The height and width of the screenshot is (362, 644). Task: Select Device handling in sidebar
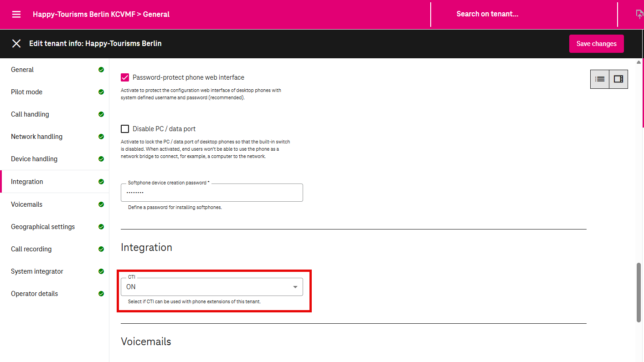[x=34, y=159]
